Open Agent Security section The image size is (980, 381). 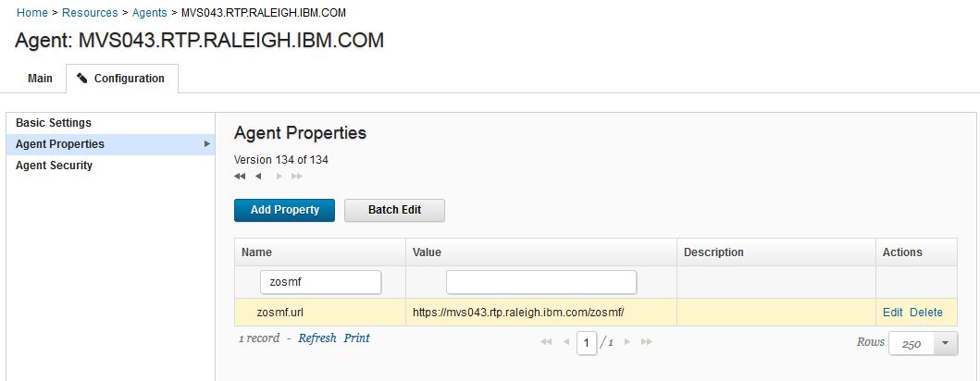tap(55, 166)
